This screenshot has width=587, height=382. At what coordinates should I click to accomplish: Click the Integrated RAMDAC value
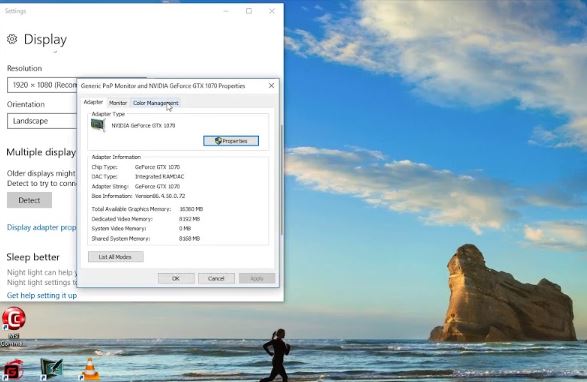[159, 176]
